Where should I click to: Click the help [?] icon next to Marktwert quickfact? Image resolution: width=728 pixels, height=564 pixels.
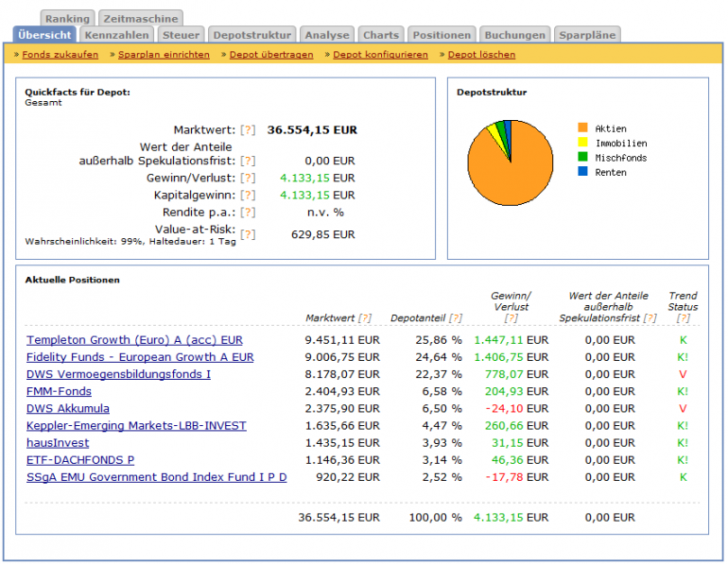point(248,130)
